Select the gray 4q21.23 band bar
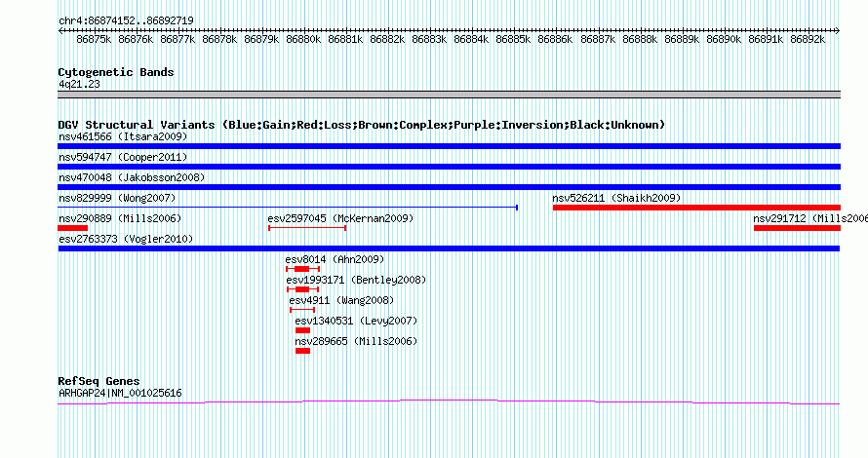Viewport: 868px width, 458px height. (449, 95)
